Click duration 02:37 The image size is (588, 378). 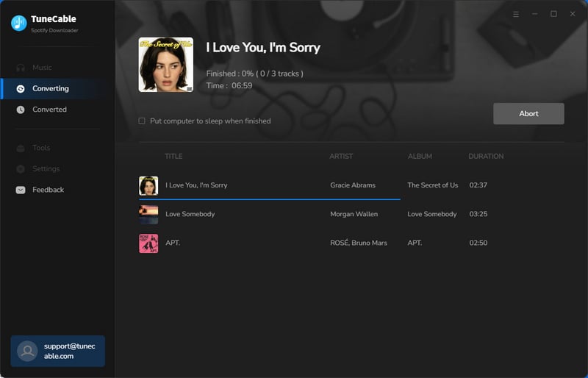pos(478,185)
